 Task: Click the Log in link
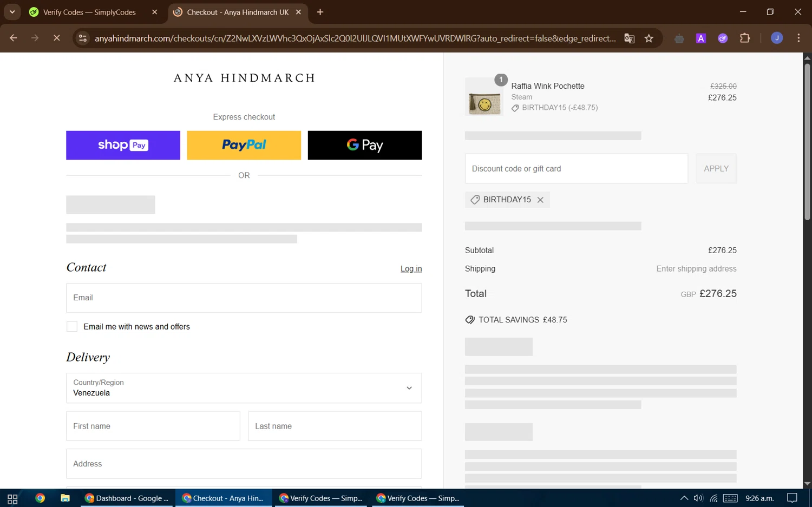411,268
